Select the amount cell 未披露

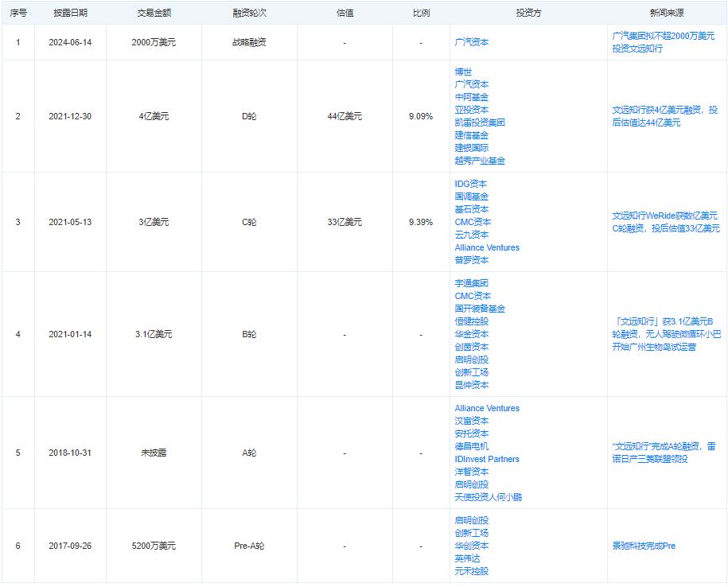pyautogui.click(x=154, y=453)
